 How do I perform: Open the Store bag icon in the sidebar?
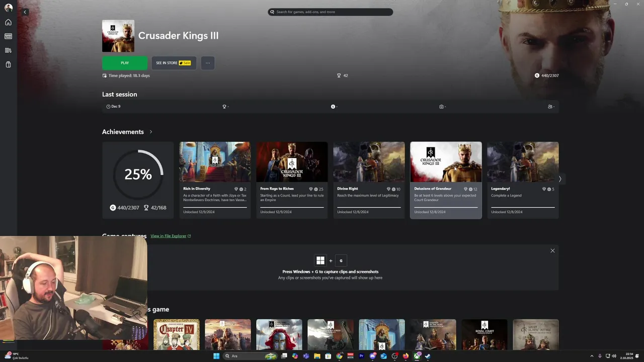(x=8, y=64)
